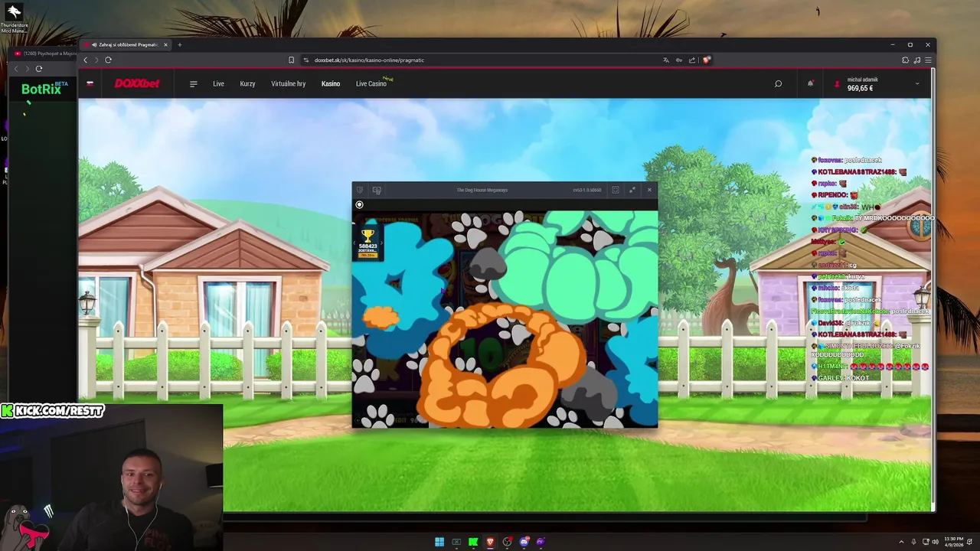The height and width of the screenshot is (551, 980).
Task: Open Thunderstore Mod Manager desktop icon
Action: (x=14, y=18)
